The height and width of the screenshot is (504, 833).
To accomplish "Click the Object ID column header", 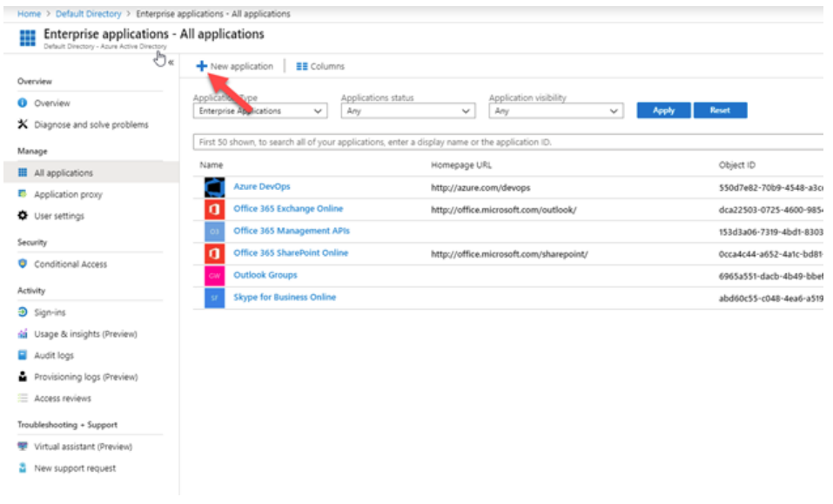I will (737, 165).
